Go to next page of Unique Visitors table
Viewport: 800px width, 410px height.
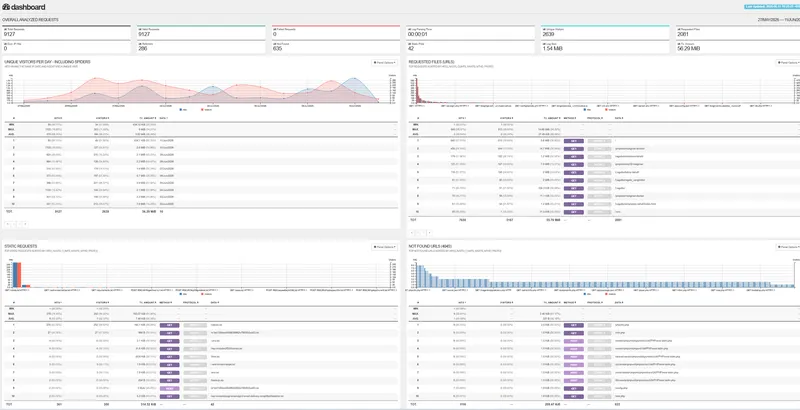click(20, 224)
